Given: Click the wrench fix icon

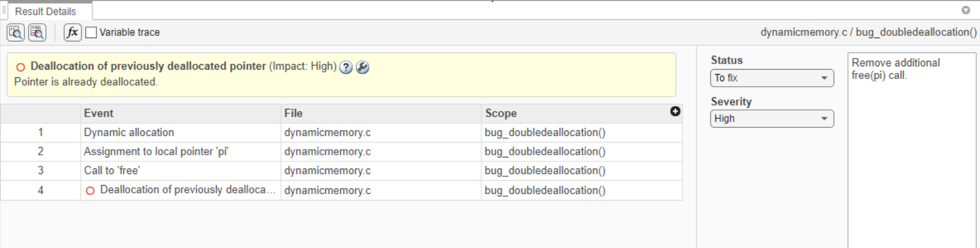Looking at the screenshot, I should tap(363, 67).
